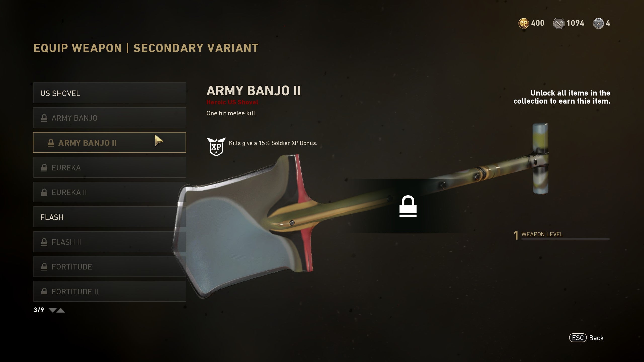Choose the Eureka II variant entry
This screenshot has width=644, height=362.
pyautogui.click(x=110, y=192)
